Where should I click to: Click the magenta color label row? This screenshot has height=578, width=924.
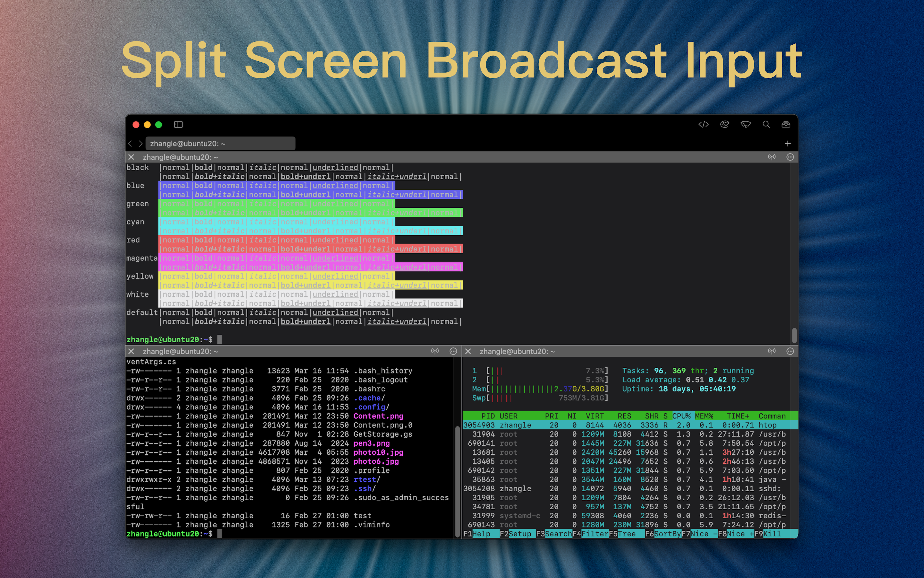pos(142,258)
